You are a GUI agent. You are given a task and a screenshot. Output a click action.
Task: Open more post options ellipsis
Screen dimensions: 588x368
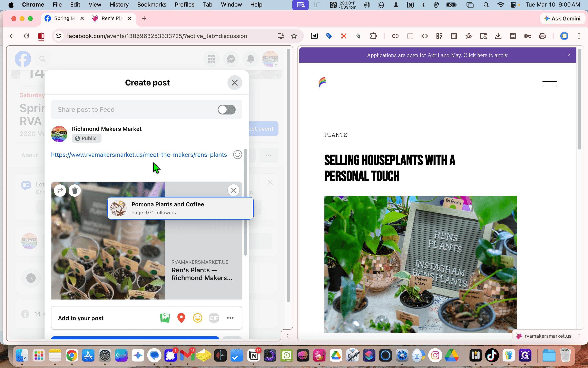[x=230, y=318]
